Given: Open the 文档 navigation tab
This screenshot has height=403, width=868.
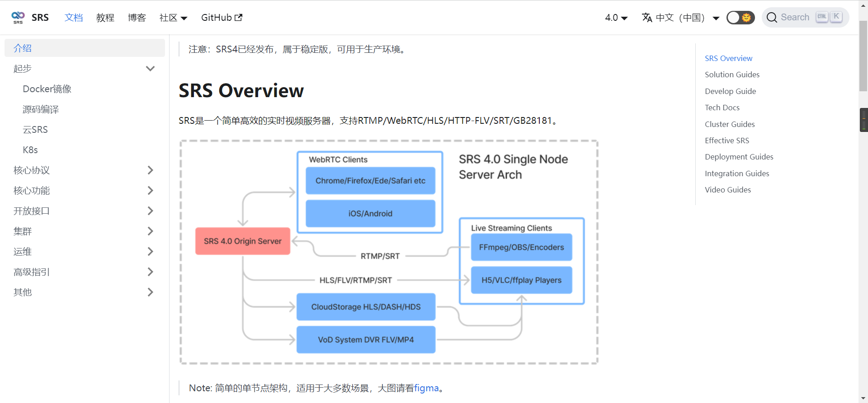Looking at the screenshot, I should point(74,18).
